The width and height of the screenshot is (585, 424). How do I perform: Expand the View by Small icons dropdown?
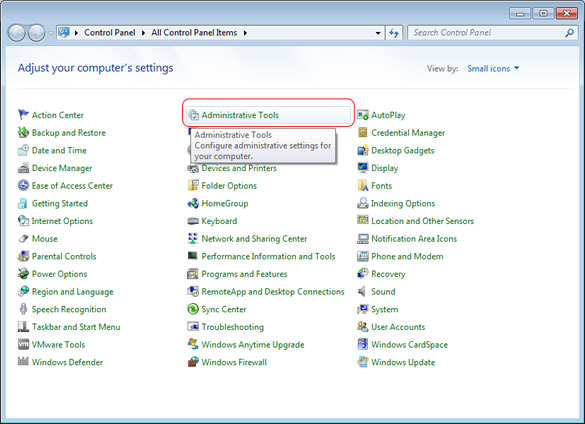(493, 68)
